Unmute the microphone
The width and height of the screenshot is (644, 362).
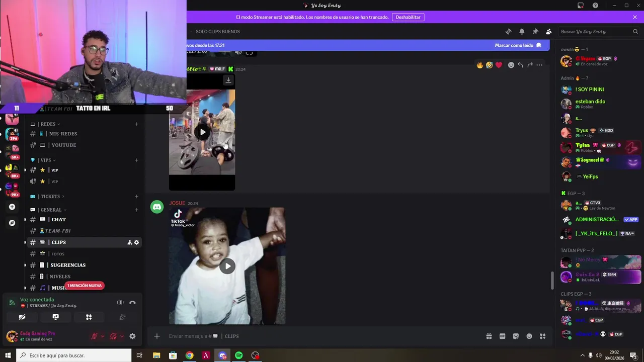tap(94, 336)
